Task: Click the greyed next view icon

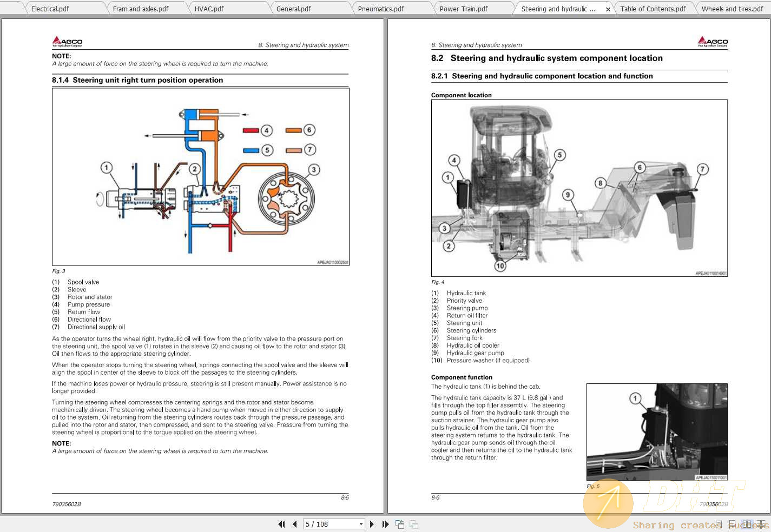Action: [414, 524]
